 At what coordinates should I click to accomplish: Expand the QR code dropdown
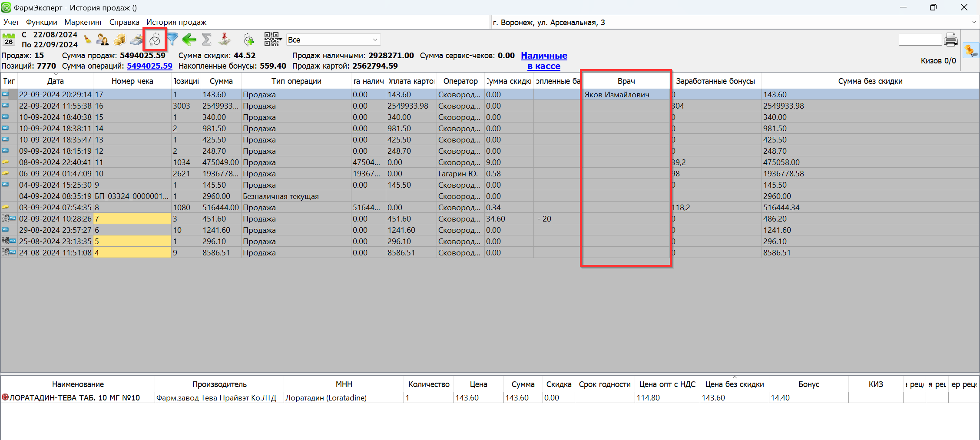(x=273, y=40)
